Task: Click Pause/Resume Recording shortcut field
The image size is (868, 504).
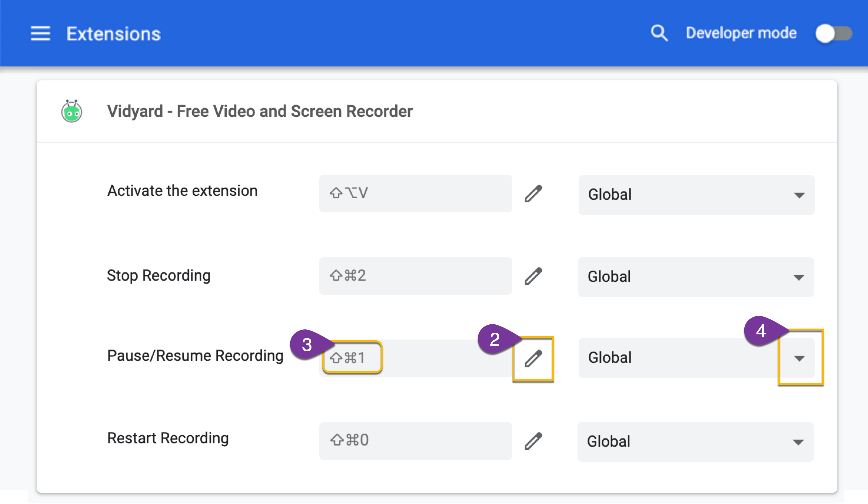Action: click(x=415, y=359)
